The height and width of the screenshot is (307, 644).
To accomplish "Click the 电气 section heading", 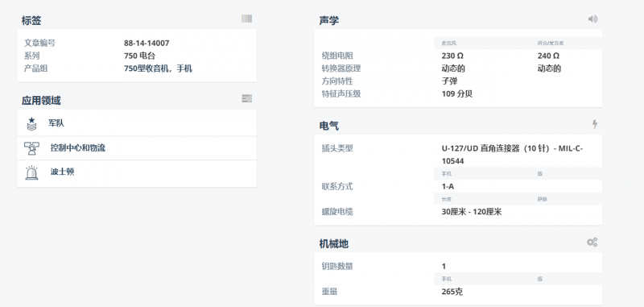I will coord(329,126).
